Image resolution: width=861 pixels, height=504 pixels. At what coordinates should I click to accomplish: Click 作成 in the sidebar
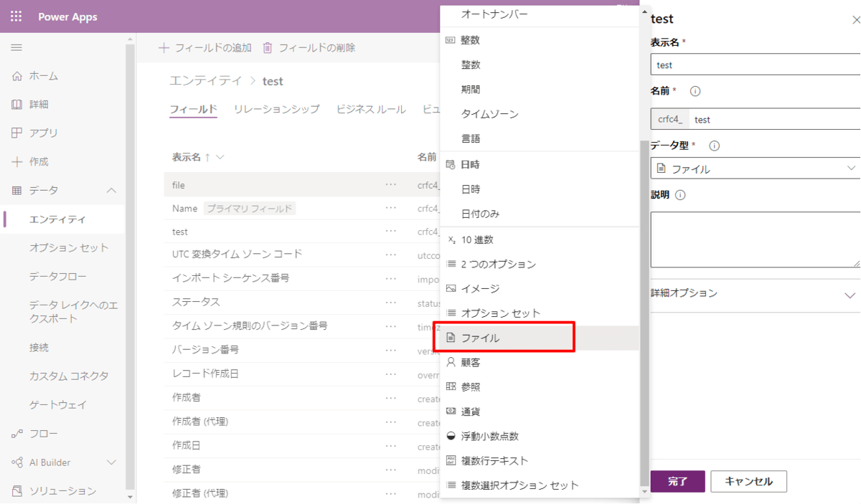click(x=39, y=161)
